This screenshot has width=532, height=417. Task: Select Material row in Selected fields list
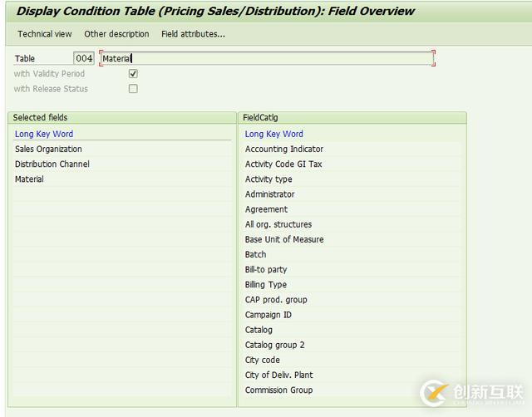[x=29, y=179]
